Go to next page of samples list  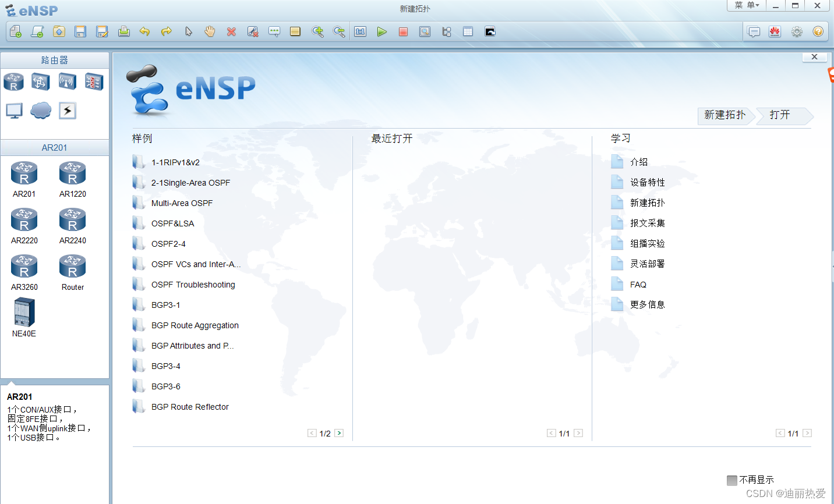pos(339,433)
